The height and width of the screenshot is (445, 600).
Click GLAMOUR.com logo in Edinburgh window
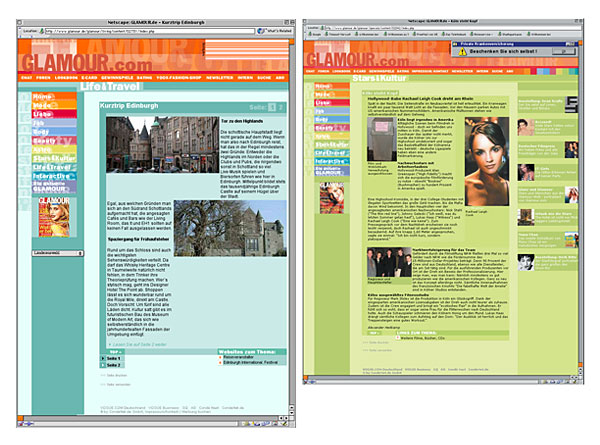[x=87, y=62]
